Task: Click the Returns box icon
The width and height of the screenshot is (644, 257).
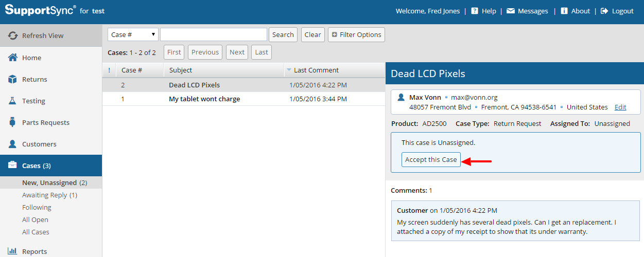Action: pyautogui.click(x=13, y=79)
